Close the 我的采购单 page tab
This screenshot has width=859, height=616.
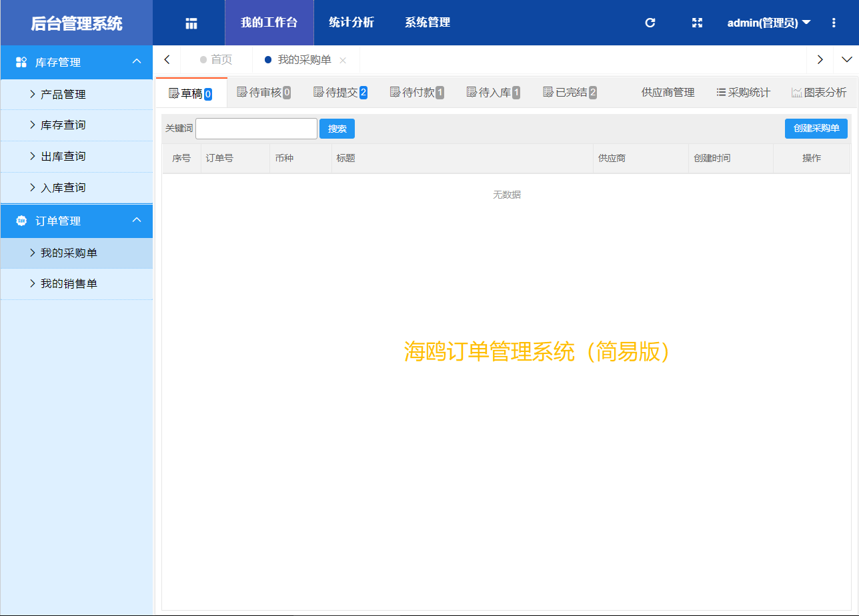(343, 60)
